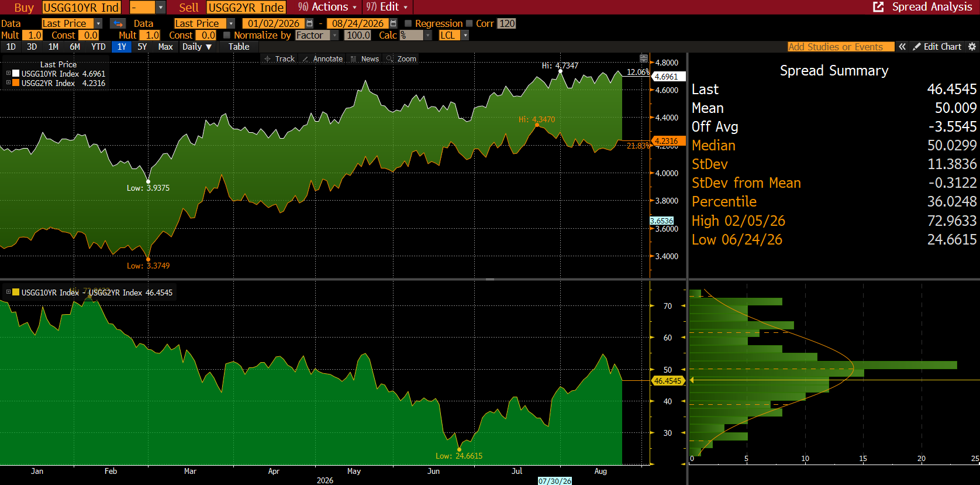This screenshot has height=485, width=980.
Task: Activate the Track crosshair tool
Action: pyautogui.click(x=279, y=59)
